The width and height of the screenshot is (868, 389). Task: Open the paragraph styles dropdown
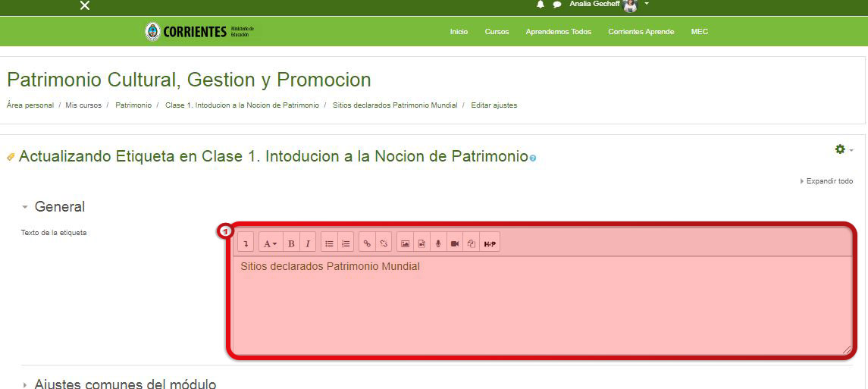click(x=270, y=243)
